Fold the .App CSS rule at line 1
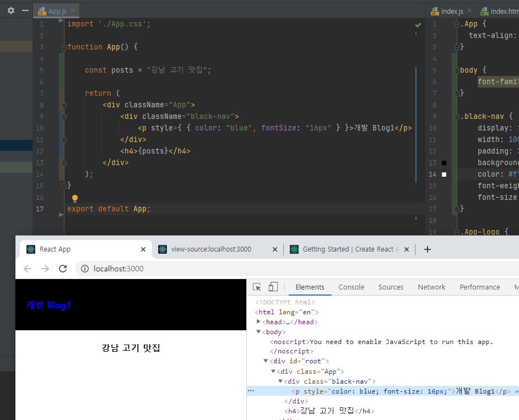 [x=457, y=24]
